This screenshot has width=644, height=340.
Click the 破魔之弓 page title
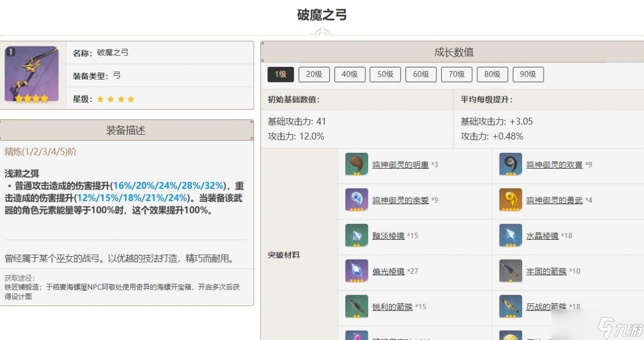tap(322, 15)
